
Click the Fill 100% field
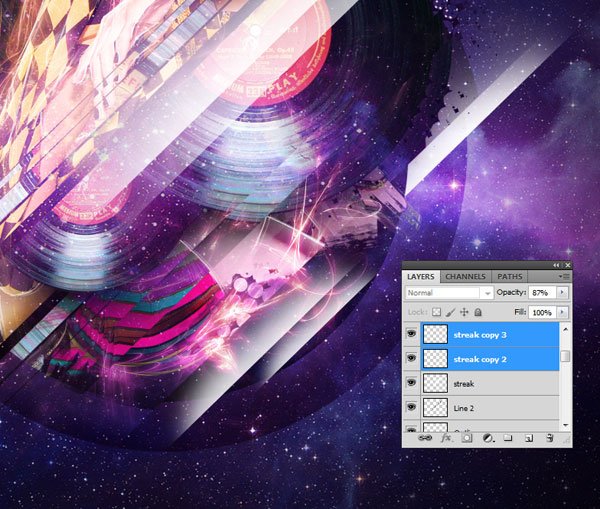click(x=543, y=313)
